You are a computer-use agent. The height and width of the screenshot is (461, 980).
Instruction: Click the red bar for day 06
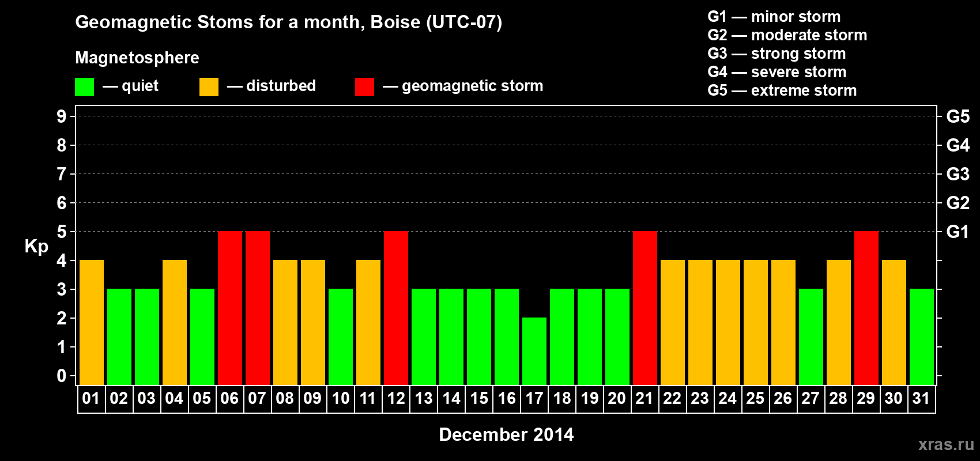(x=230, y=308)
